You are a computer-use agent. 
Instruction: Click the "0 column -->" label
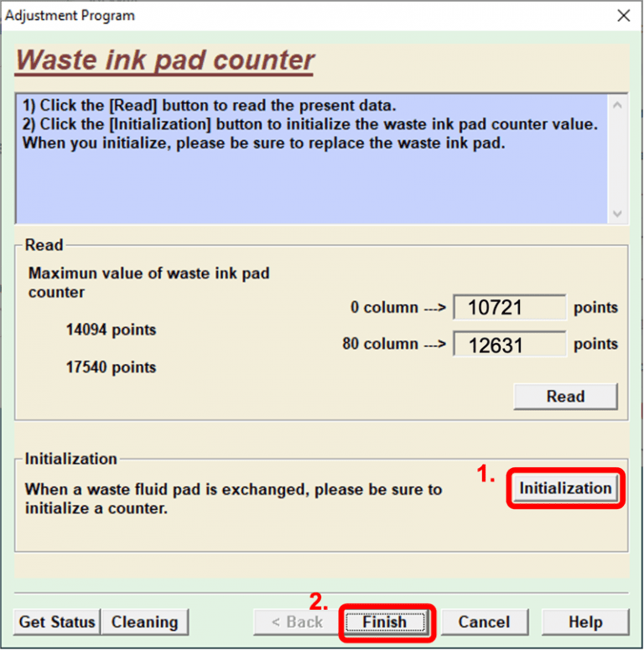[398, 308]
